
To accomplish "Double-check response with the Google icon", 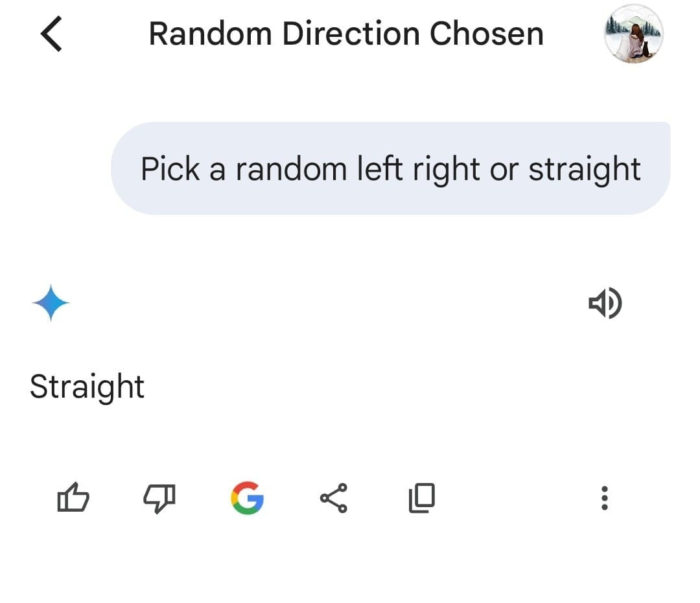I will click(x=248, y=497).
